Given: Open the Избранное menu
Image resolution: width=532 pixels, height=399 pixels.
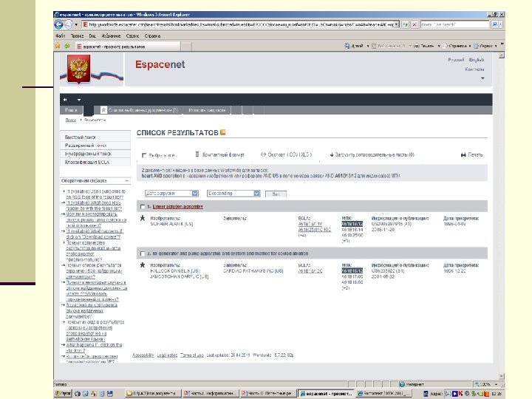Looking at the screenshot, I should coord(111,35).
